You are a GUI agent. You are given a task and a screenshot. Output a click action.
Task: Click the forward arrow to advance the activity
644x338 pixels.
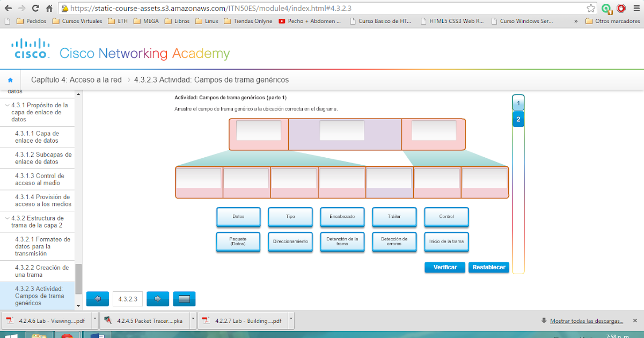coord(157,299)
